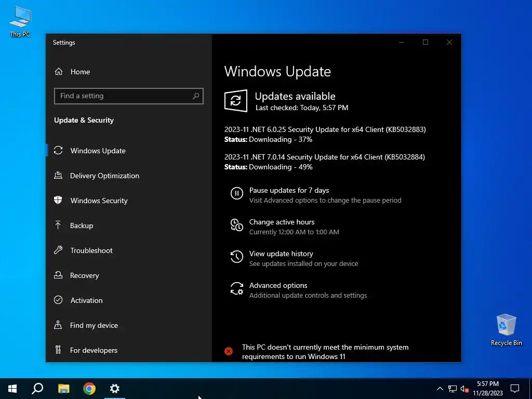Maximize the Settings window
532x399 pixels.
click(425, 42)
